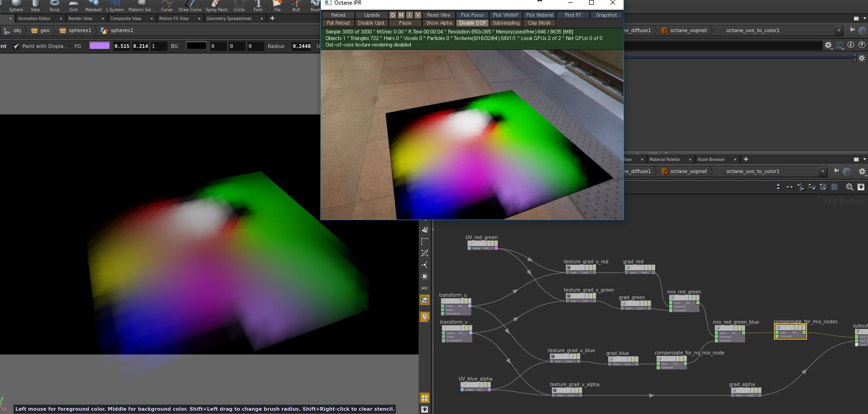Open the octane_uvs_to_color1 path dropdown

(839, 30)
